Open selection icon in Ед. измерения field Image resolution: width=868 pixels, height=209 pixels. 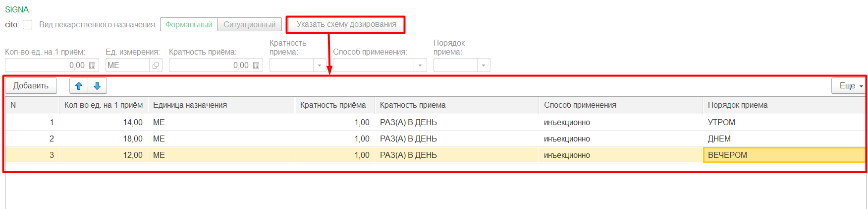pyautogui.click(x=156, y=66)
